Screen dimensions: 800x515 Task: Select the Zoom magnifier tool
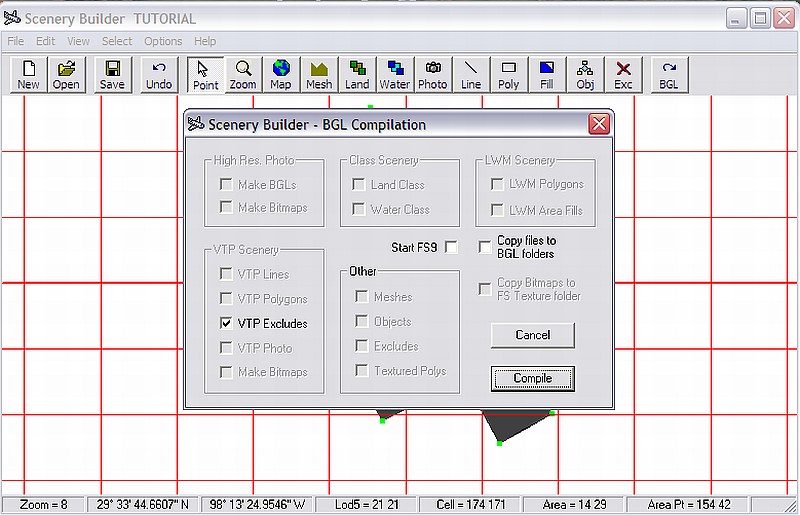click(x=243, y=75)
